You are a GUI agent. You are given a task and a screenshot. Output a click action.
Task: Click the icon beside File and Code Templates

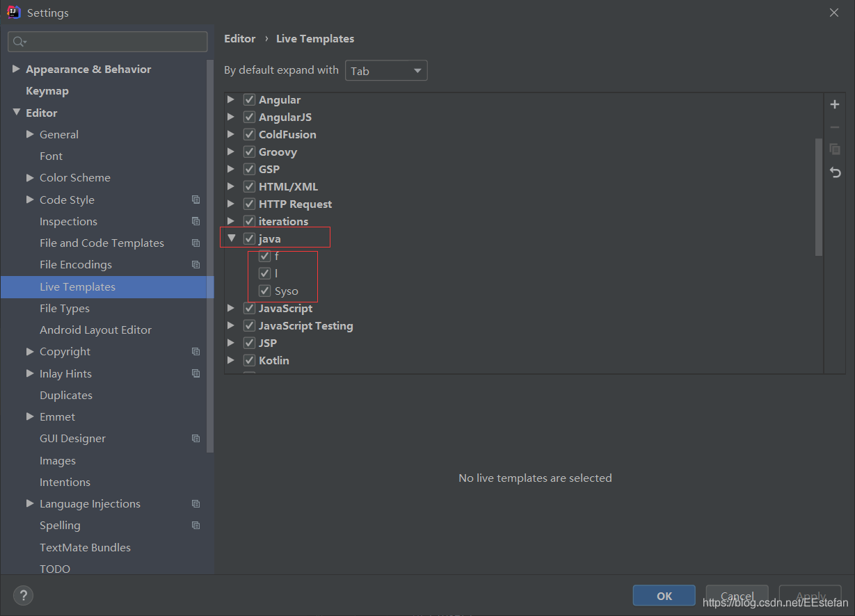click(x=196, y=243)
